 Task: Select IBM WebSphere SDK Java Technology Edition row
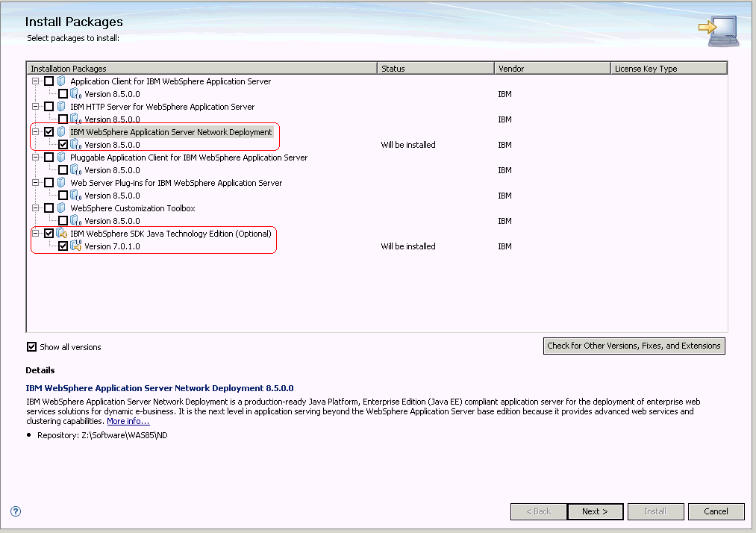[x=171, y=234]
